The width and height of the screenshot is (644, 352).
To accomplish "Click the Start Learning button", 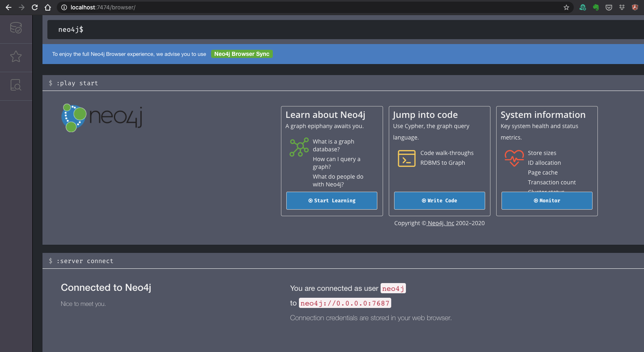I will coord(332,201).
